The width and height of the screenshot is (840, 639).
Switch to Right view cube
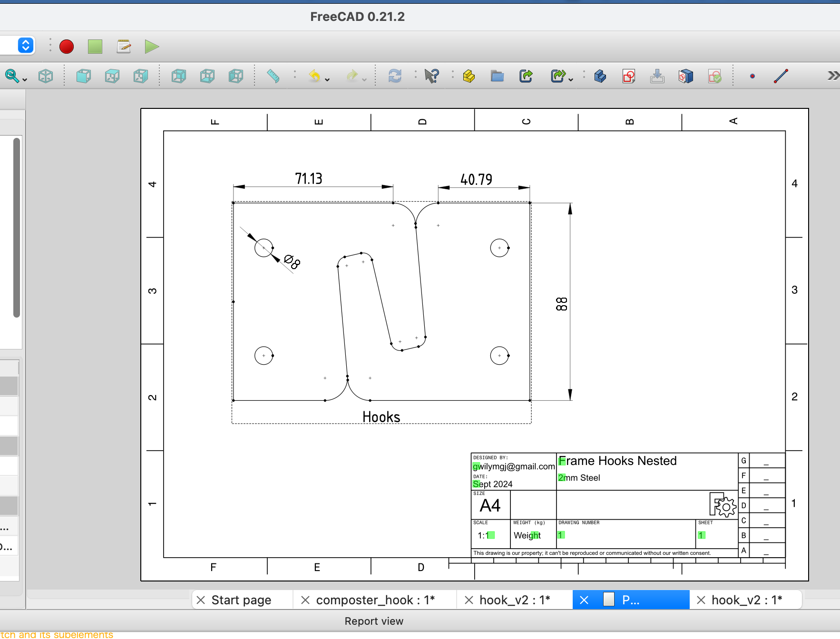pos(141,76)
